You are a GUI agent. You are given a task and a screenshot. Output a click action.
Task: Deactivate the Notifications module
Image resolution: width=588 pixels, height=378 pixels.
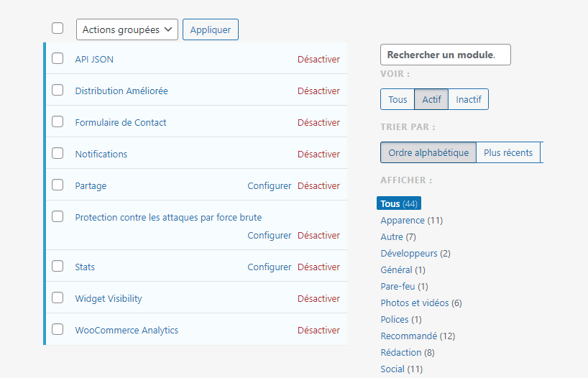click(x=318, y=154)
